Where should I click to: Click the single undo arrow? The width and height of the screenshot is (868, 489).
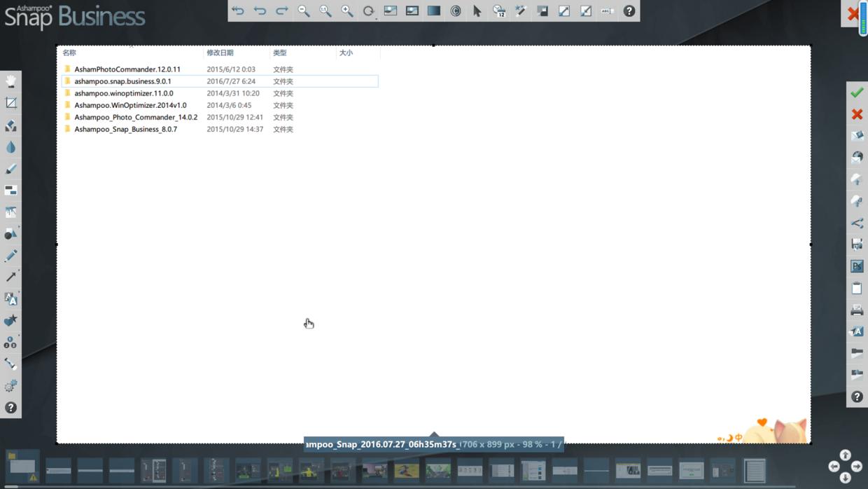(260, 11)
